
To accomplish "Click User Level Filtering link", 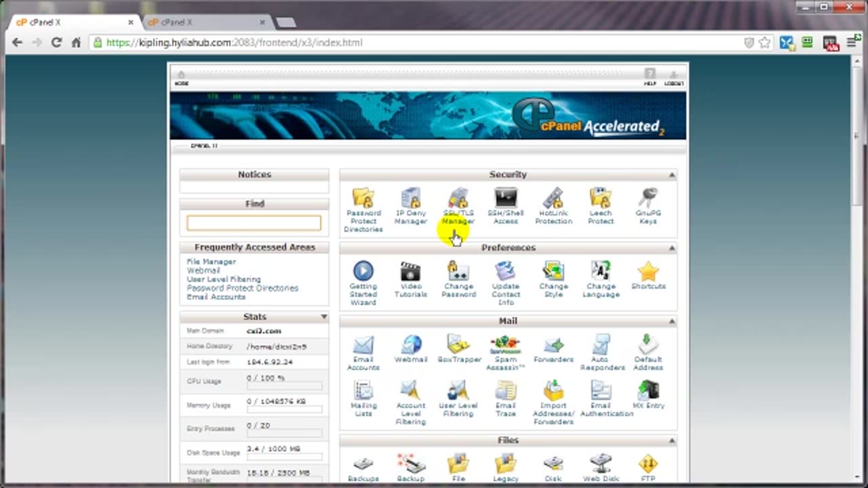I will click(x=224, y=279).
